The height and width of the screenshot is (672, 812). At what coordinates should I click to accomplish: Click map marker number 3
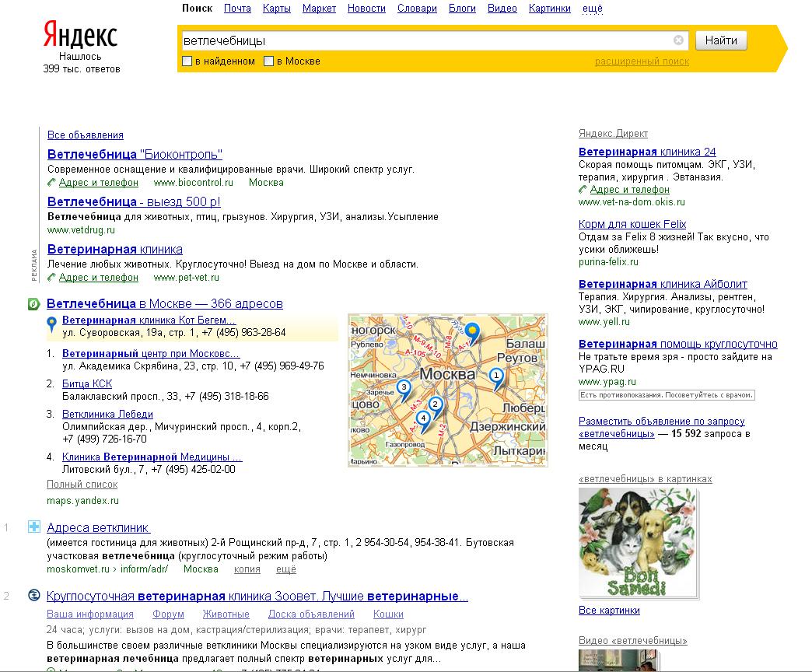point(404,390)
